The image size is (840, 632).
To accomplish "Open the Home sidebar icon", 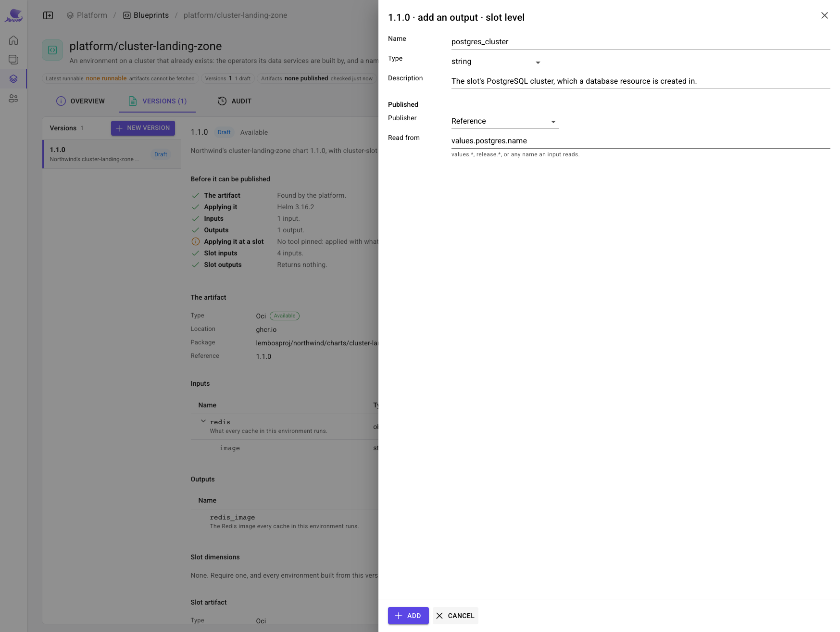I will (13, 40).
